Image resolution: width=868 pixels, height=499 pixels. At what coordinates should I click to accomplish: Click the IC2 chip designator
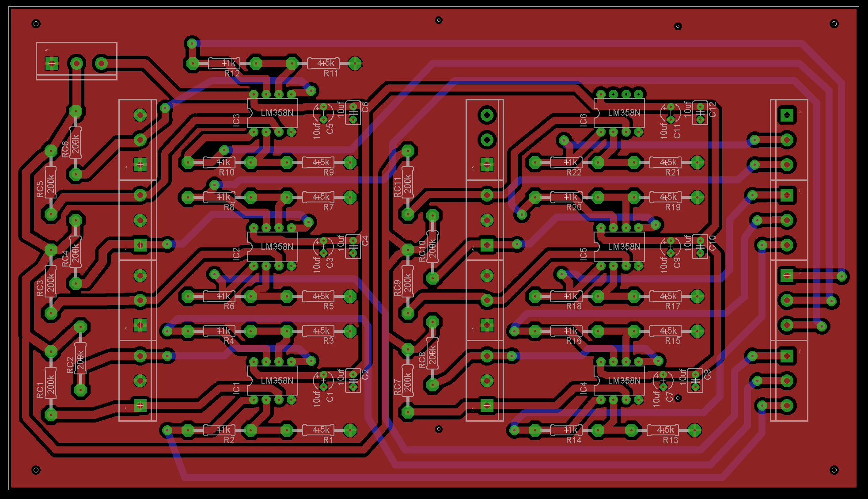[x=236, y=254]
